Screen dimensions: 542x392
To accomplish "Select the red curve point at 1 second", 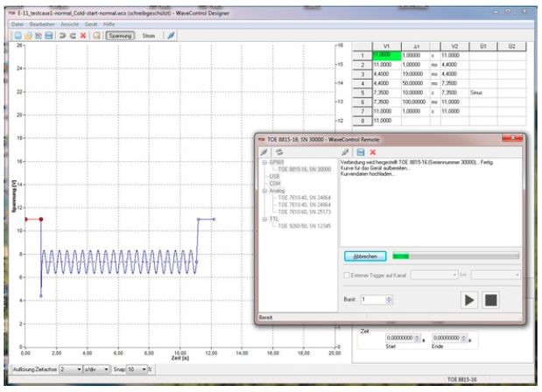I will pyautogui.click(x=41, y=220).
